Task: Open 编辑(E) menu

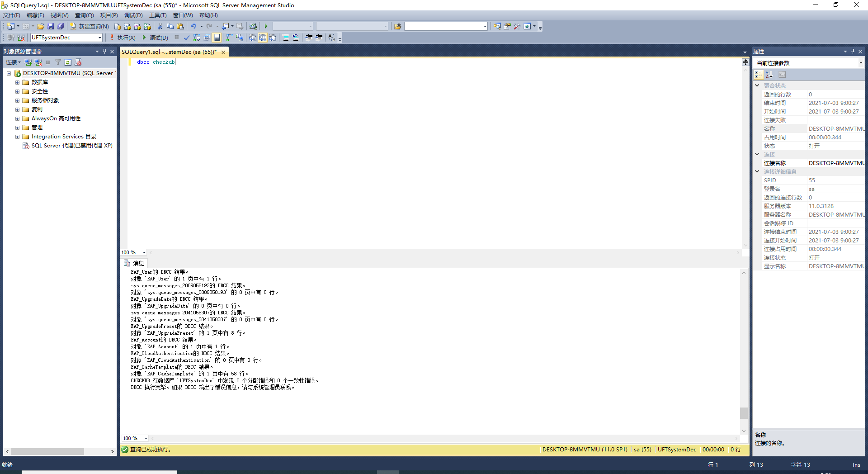Action: click(x=35, y=15)
